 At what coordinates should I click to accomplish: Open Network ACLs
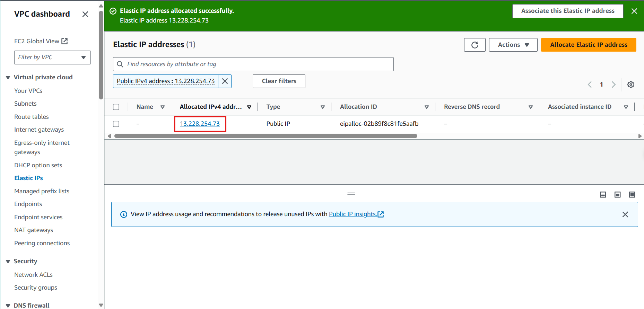pos(33,275)
